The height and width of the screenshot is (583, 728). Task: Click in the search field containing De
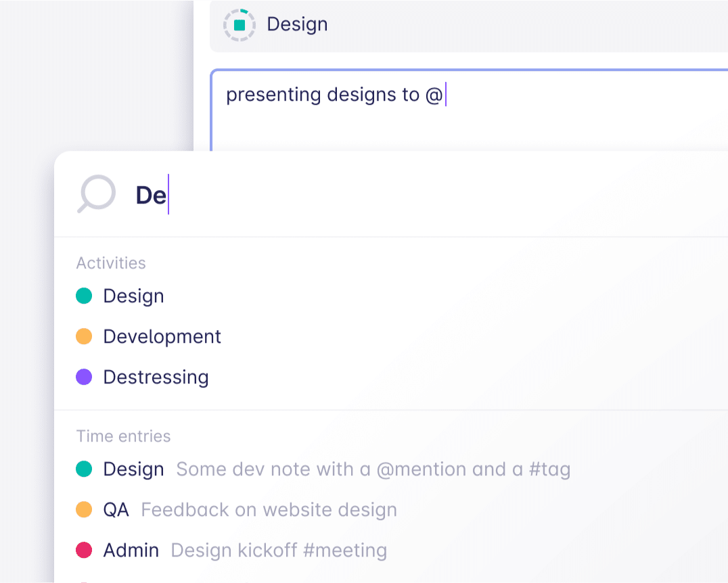[x=406, y=195]
